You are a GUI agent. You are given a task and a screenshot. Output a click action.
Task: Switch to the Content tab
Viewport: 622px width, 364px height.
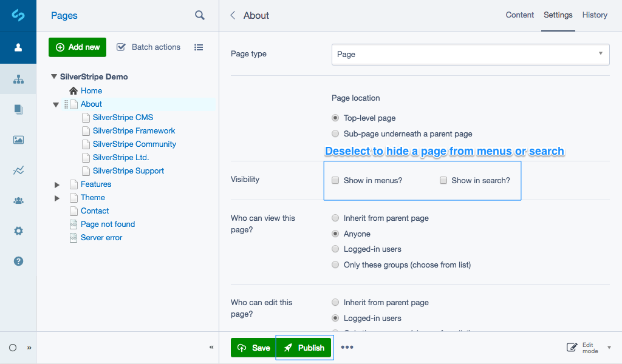point(519,15)
